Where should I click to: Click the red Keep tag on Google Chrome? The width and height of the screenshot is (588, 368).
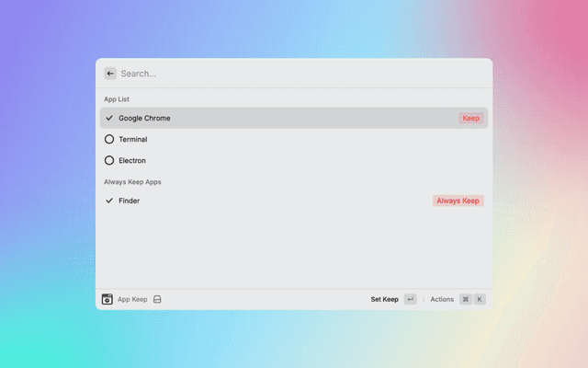point(470,118)
